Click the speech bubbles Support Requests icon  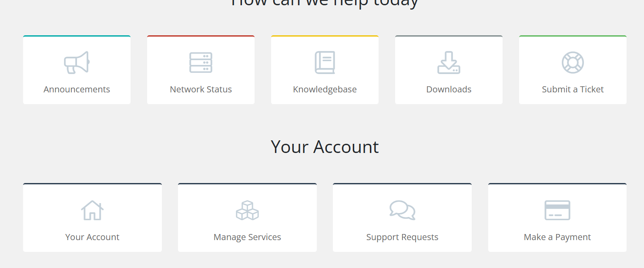tap(402, 210)
